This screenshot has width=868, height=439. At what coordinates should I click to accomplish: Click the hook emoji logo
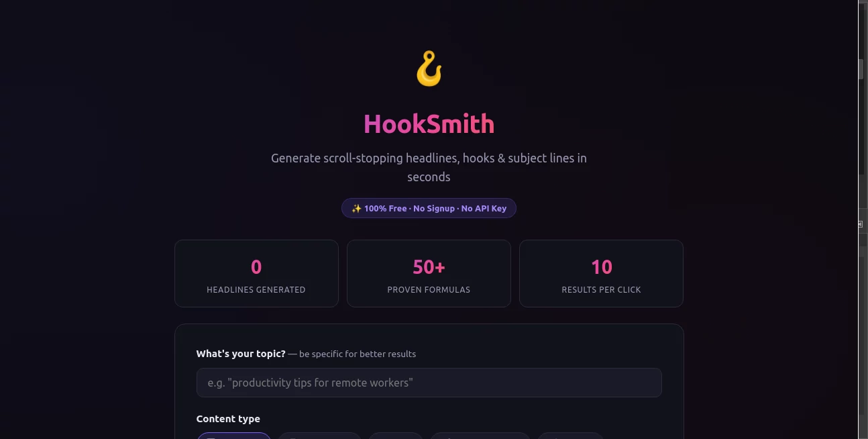(429, 68)
